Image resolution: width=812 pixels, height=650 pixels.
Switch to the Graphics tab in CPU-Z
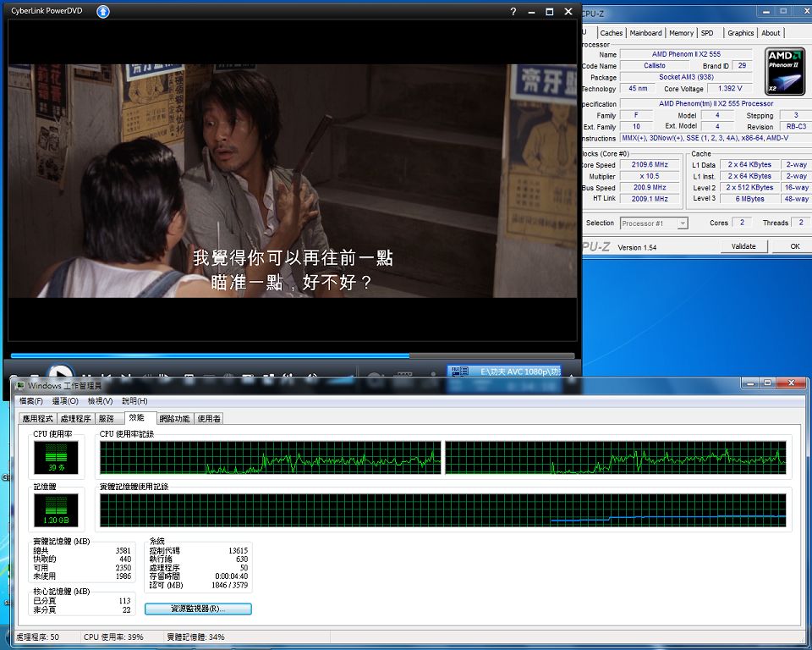741,33
